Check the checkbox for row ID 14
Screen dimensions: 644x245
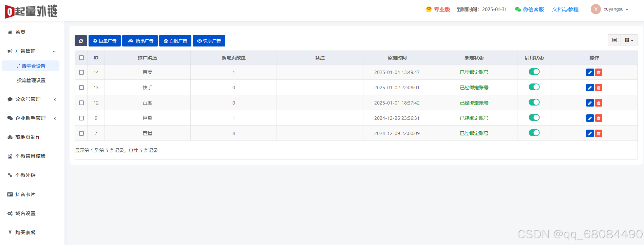81,72
